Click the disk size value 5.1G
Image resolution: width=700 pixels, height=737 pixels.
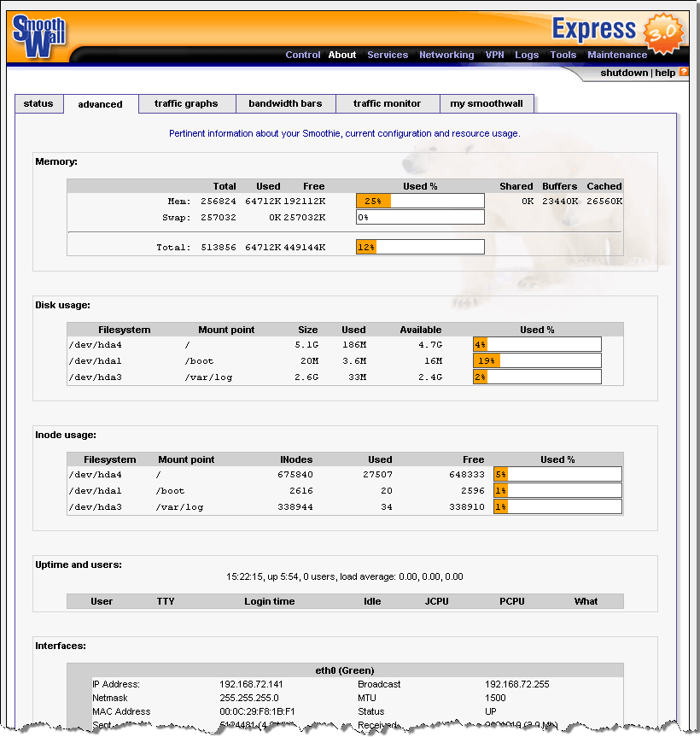[306, 344]
